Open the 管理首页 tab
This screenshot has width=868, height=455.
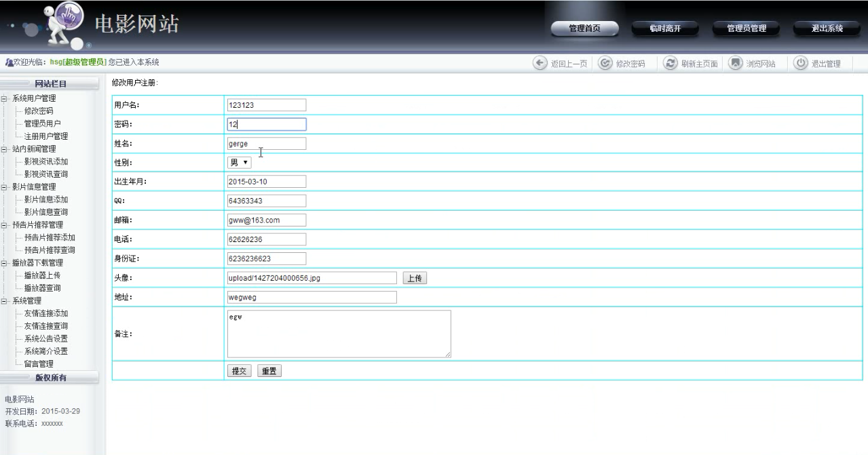pyautogui.click(x=584, y=28)
